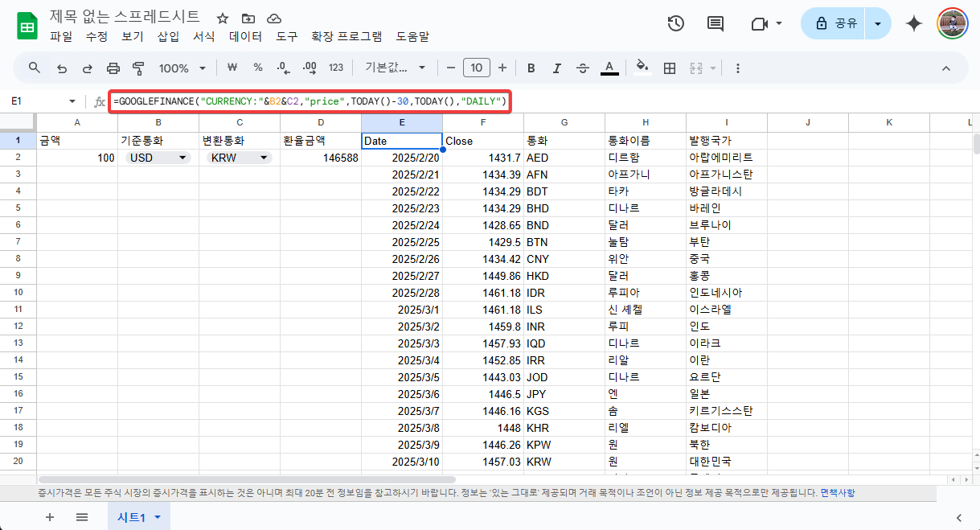Increase decimal places using the .00 icon
Screen dimensions: 980x530
tap(309, 68)
